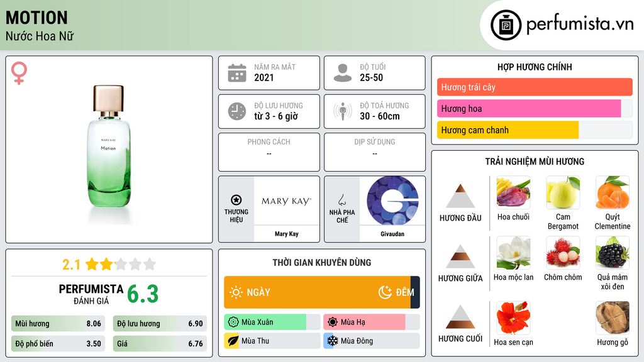Click the nose icon above Nhà pha chế
This screenshot has width=644, height=362.
pos(341,200)
